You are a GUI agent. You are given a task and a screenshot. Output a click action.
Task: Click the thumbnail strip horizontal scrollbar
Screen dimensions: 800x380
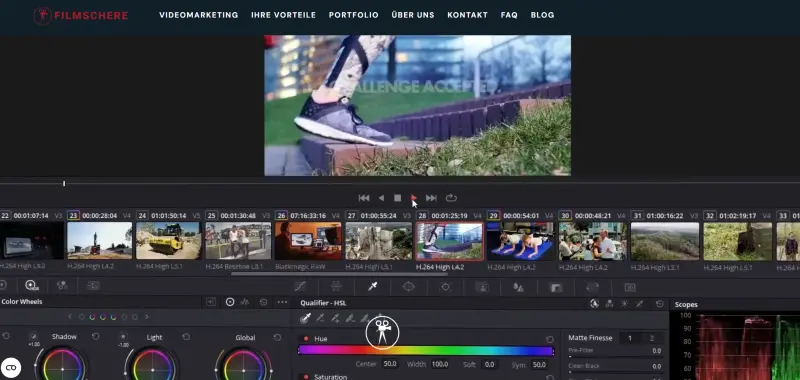[x=339, y=274]
